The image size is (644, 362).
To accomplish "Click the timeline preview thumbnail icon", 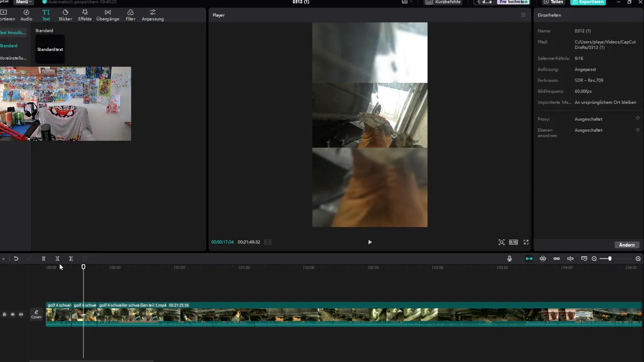I will [584, 258].
